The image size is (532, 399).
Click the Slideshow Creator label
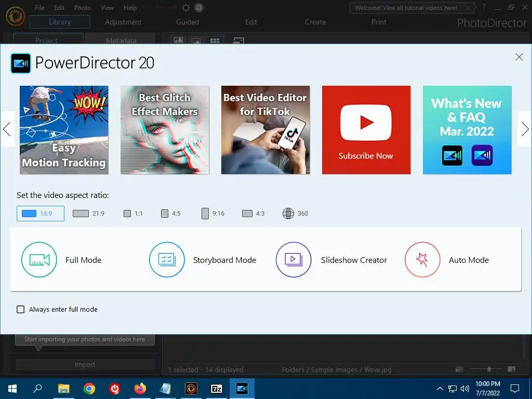354,260
